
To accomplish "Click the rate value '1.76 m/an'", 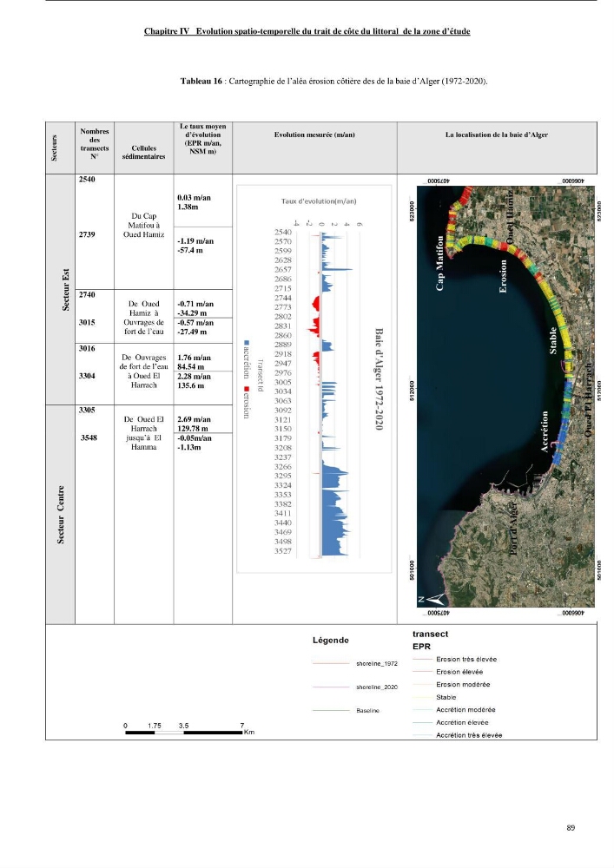I will tap(194, 358).
